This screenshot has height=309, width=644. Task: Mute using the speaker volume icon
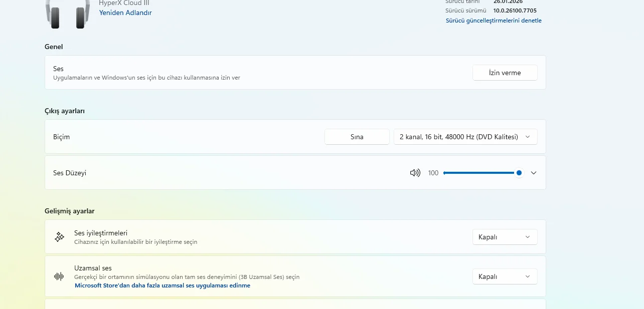coord(415,173)
